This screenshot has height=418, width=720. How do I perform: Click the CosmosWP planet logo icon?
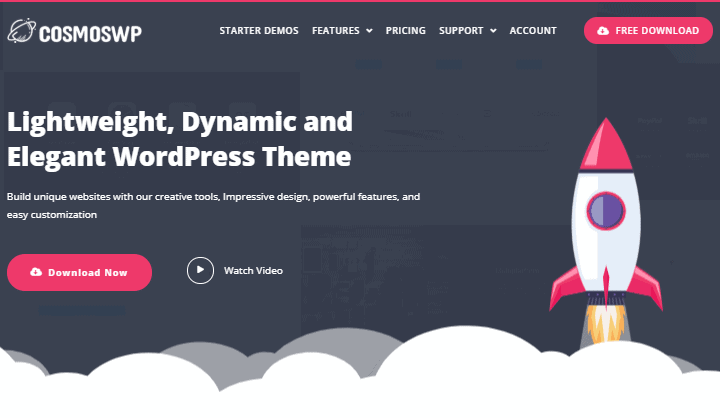click(x=22, y=31)
